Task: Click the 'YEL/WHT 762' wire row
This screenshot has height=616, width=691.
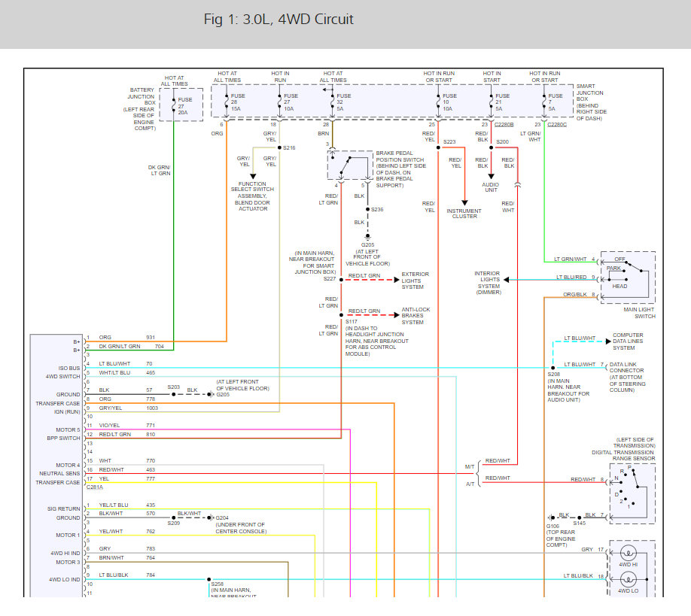Action: coord(120,532)
